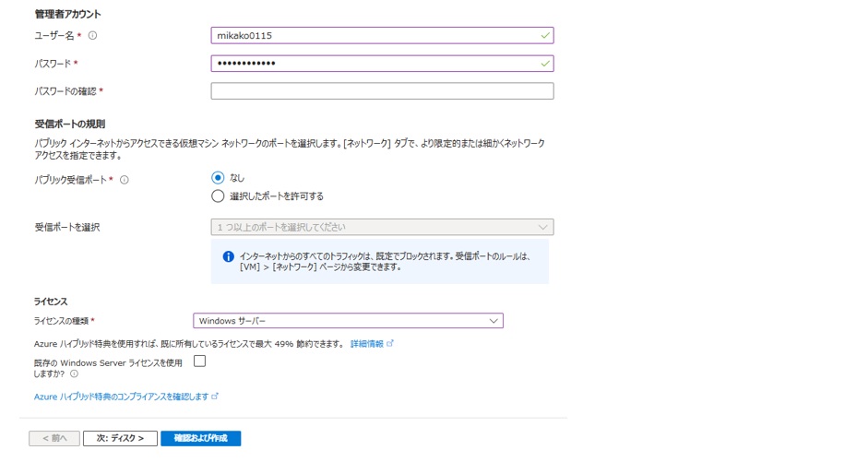Click the info icon beside ユーザー名
The width and height of the screenshot is (868, 462).
pos(92,36)
